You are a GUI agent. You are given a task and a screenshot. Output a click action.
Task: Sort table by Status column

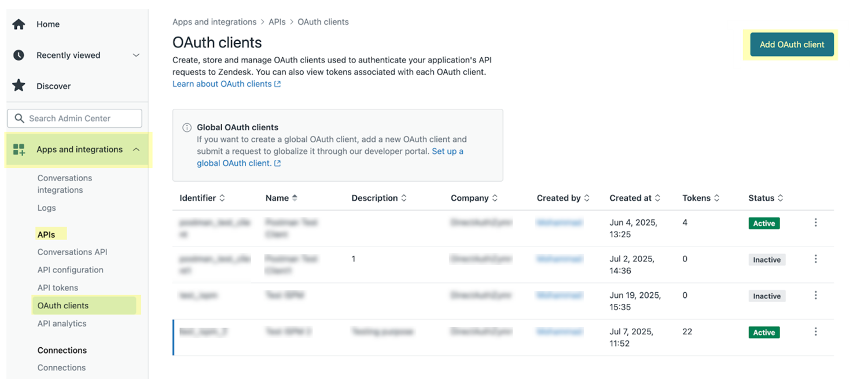pos(766,198)
